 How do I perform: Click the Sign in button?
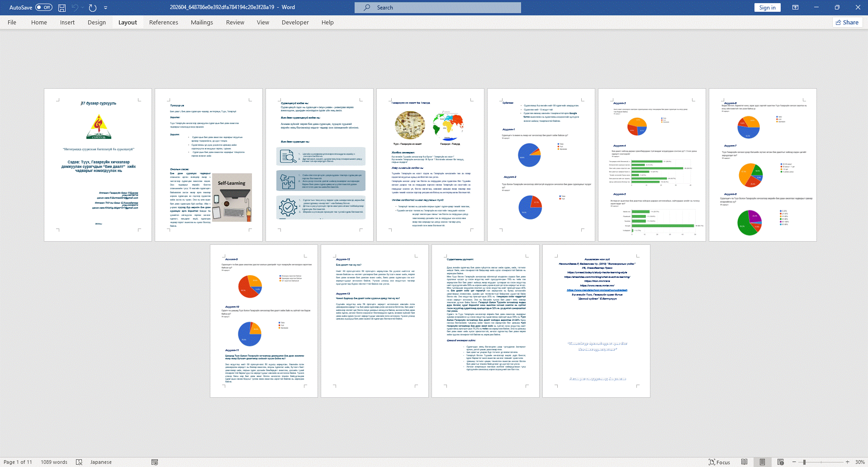(767, 8)
